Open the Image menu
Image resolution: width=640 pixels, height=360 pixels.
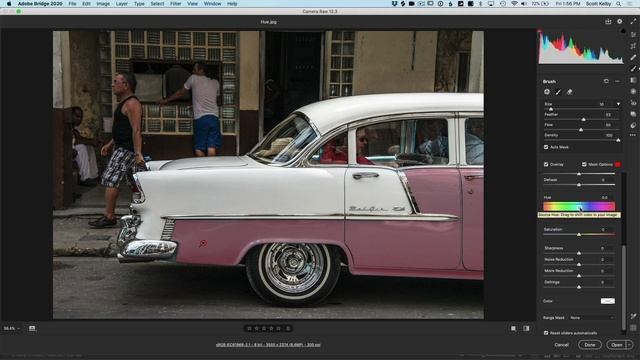click(x=103, y=4)
